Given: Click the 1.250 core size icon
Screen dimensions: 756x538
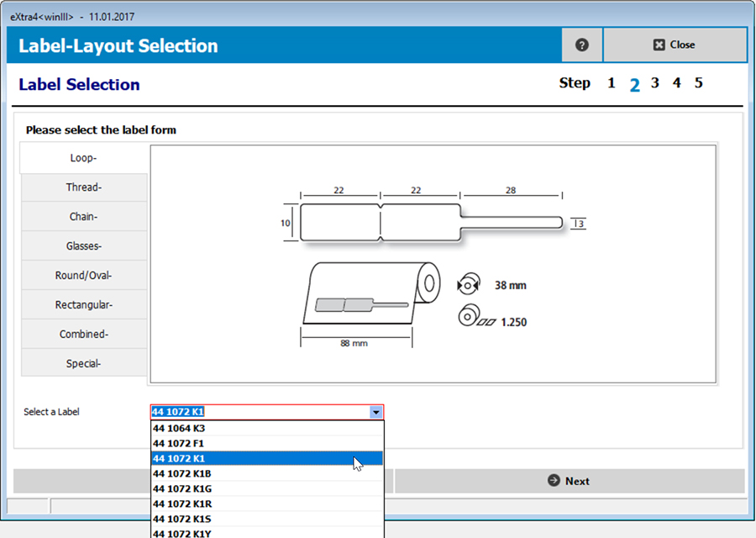Looking at the screenshot, I should coord(467,317).
